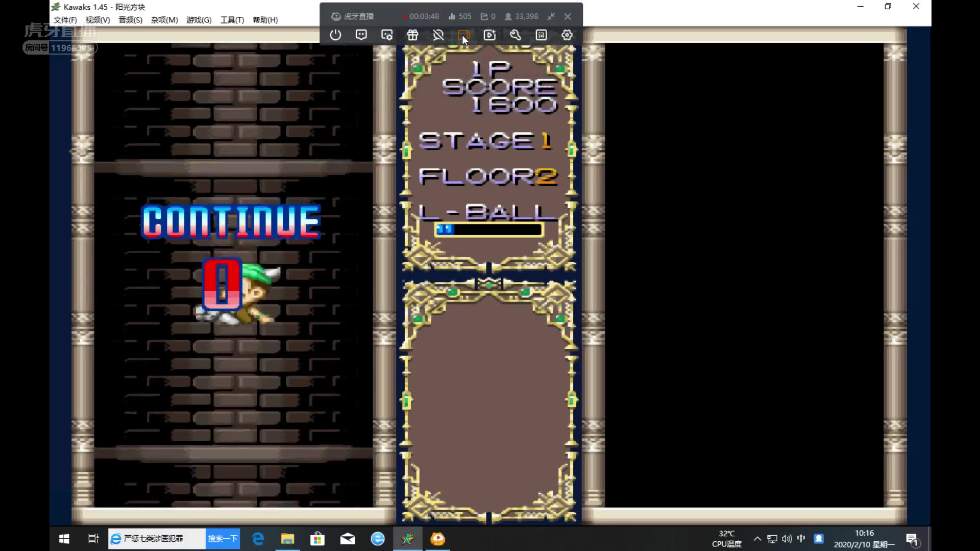The width and height of the screenshot is (980, 551).
Task: Click the power icon on the Huya toolbar
Action: point(335,35)
